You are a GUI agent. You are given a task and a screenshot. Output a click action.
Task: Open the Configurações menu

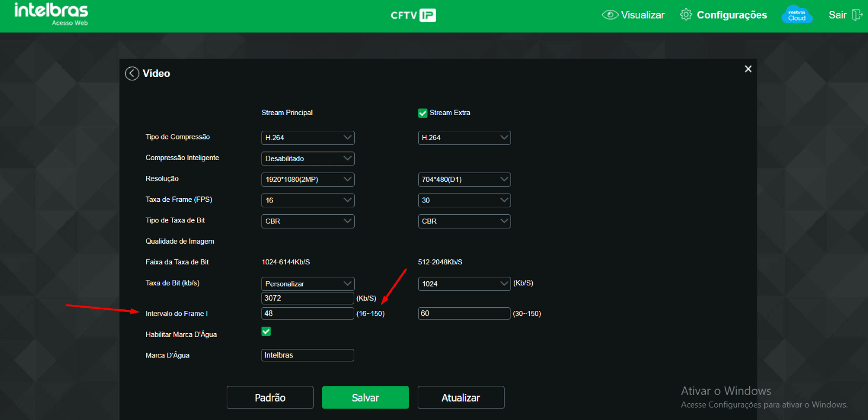click(724, 15)
